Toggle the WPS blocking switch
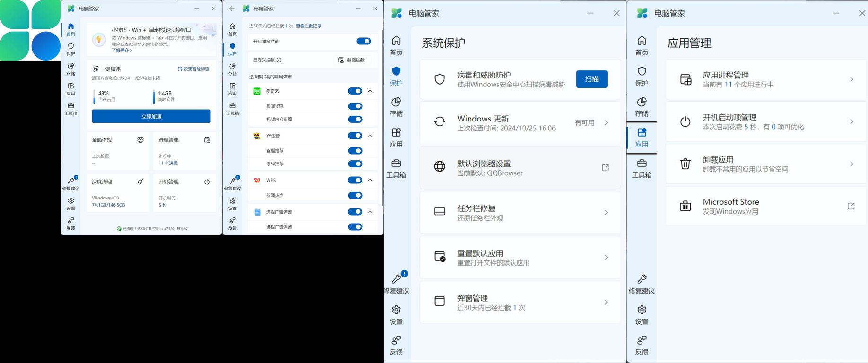Image resolution: width=868 pixels, height=363 pixels. pos(355,180)
